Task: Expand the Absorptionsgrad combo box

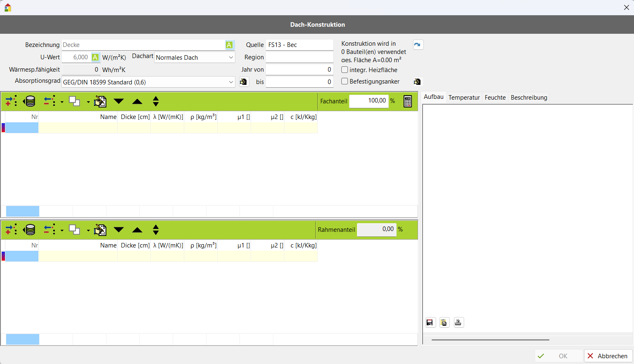Action: click(x=231, y=82)
